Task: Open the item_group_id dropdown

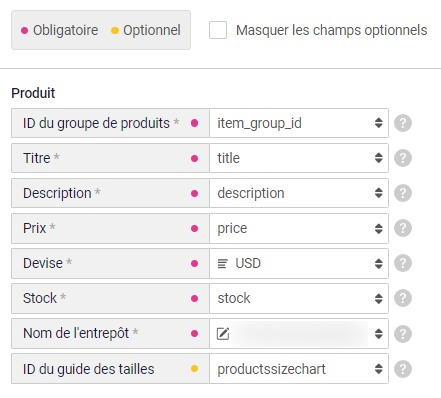Action: pos(299,123)
